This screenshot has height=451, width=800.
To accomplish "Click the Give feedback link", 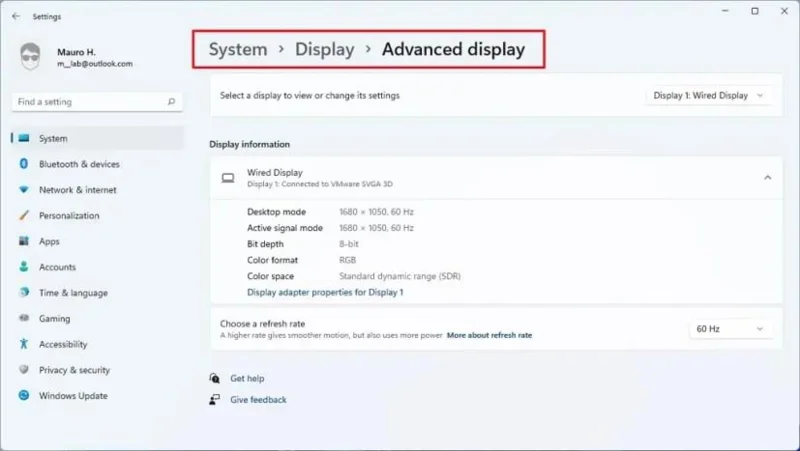I will click(258, 399).
